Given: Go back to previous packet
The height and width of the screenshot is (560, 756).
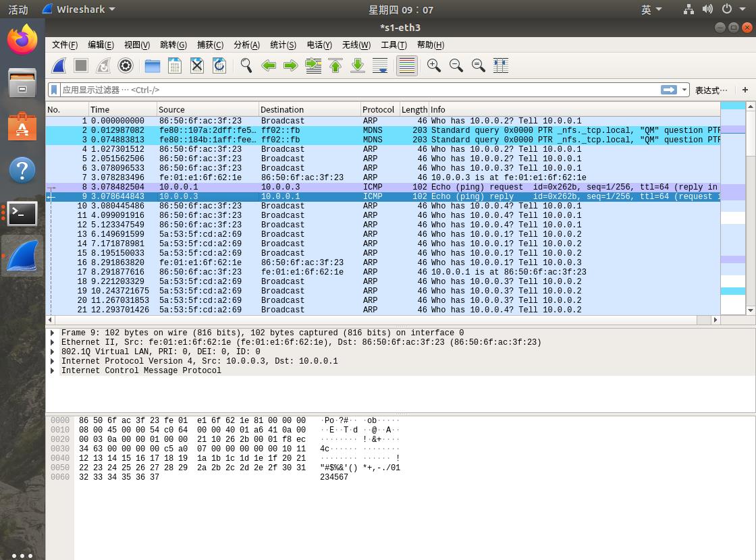Looking at the screenshot, I should coord(269,65).
